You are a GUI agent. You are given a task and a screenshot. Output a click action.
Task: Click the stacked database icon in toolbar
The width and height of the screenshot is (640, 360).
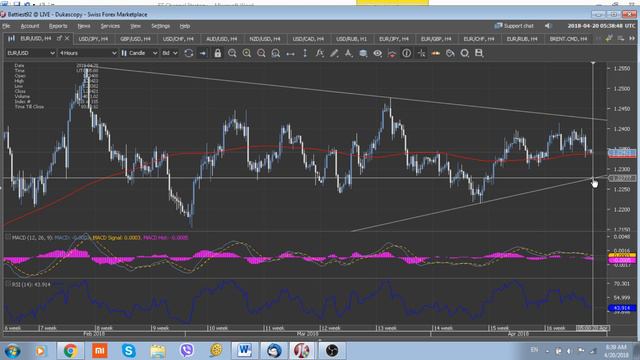click(363, 53)
